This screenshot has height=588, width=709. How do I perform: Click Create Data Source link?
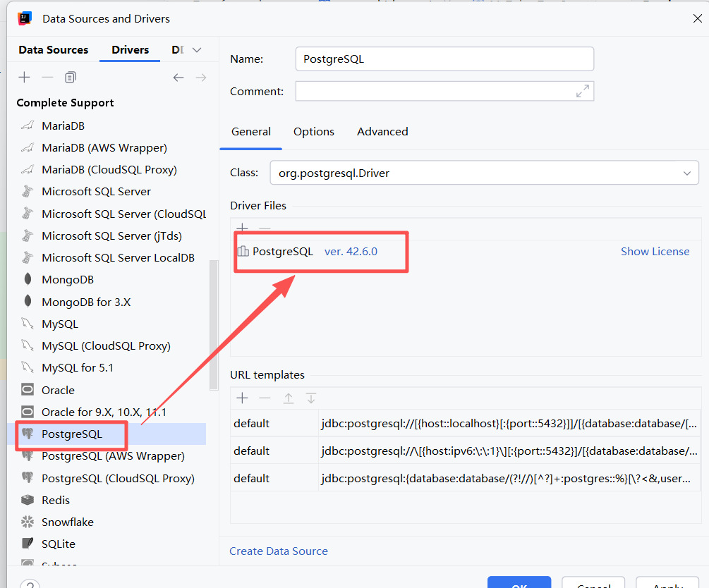pos(279,551)
